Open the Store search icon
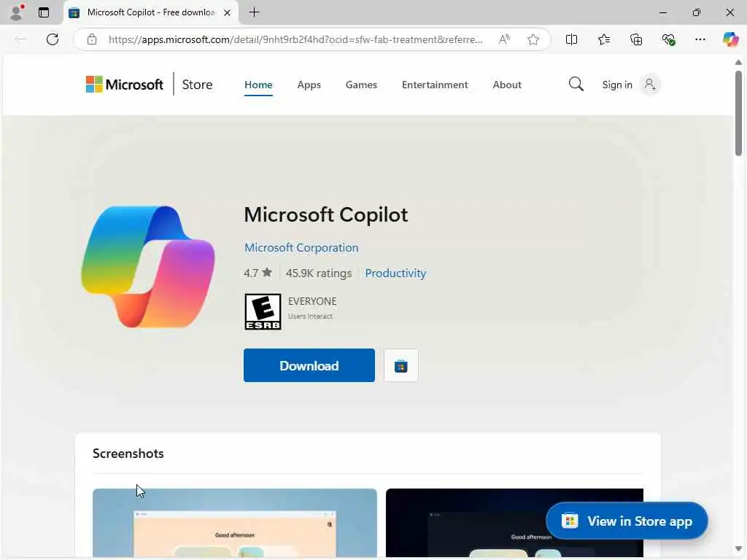This screenshot has height=560, width=747. (x=576, y=85)
